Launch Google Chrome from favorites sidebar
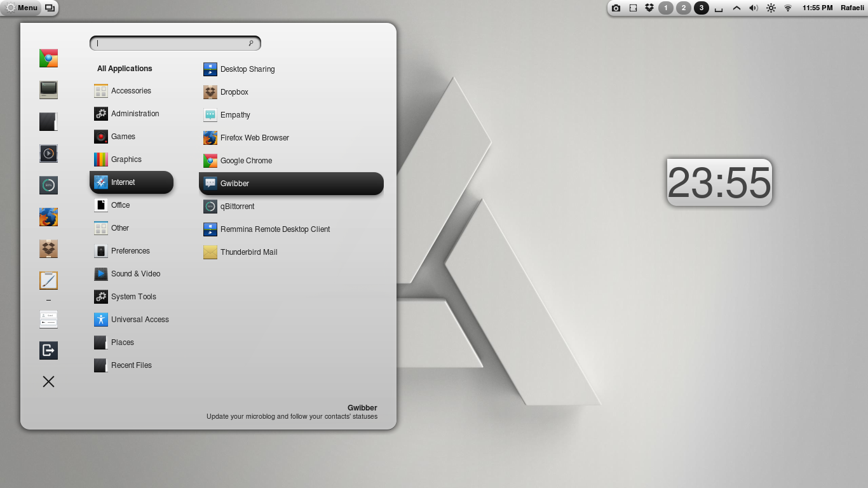The width and height of the screenshot is (868, 488). pos(48,58)
